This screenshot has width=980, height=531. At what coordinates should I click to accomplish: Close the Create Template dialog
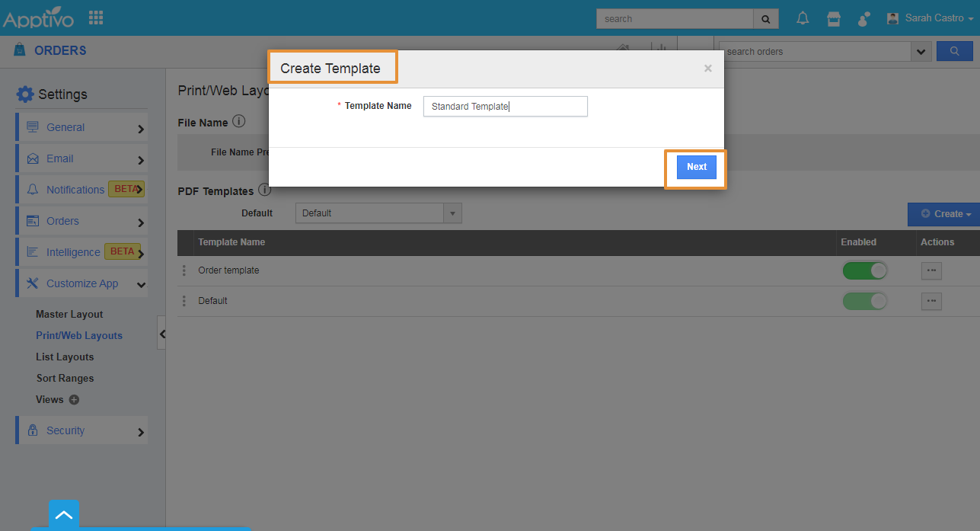click(708, 69)
